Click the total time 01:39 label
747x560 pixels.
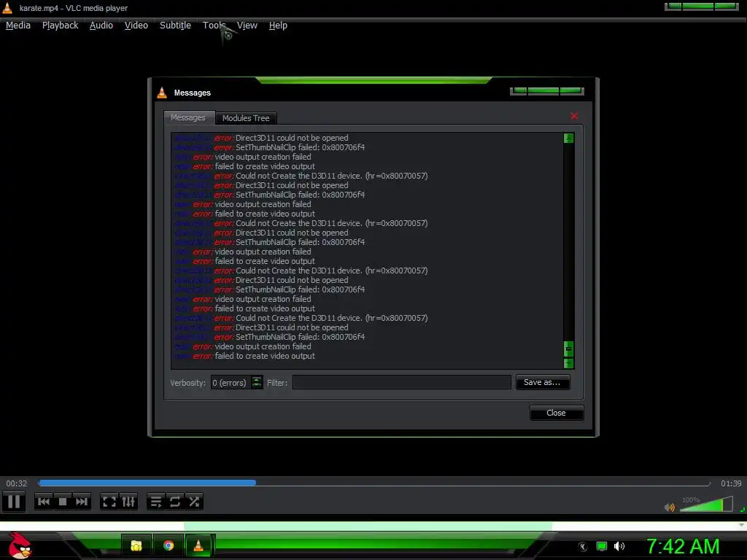point(731,483)
